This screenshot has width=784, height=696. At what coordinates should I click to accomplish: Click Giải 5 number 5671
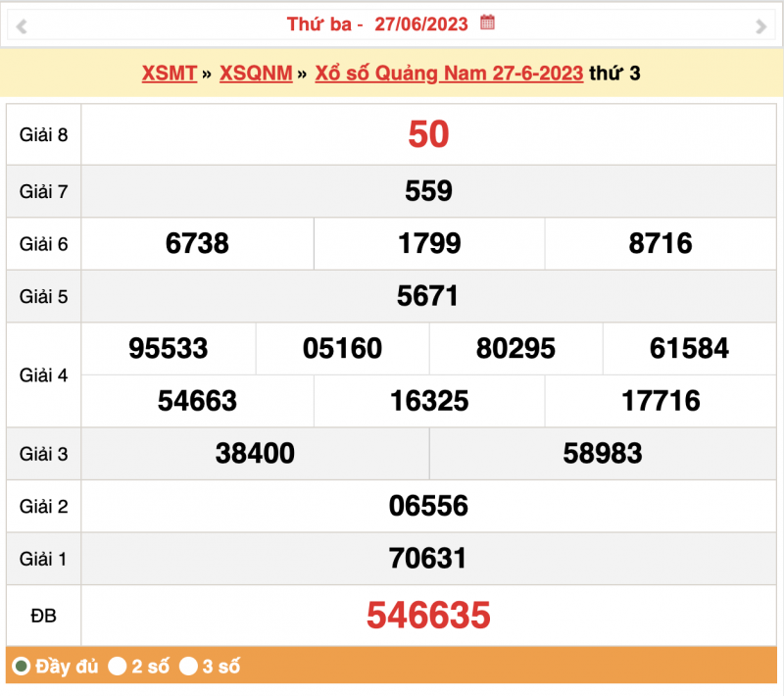[x=428, y=295]
